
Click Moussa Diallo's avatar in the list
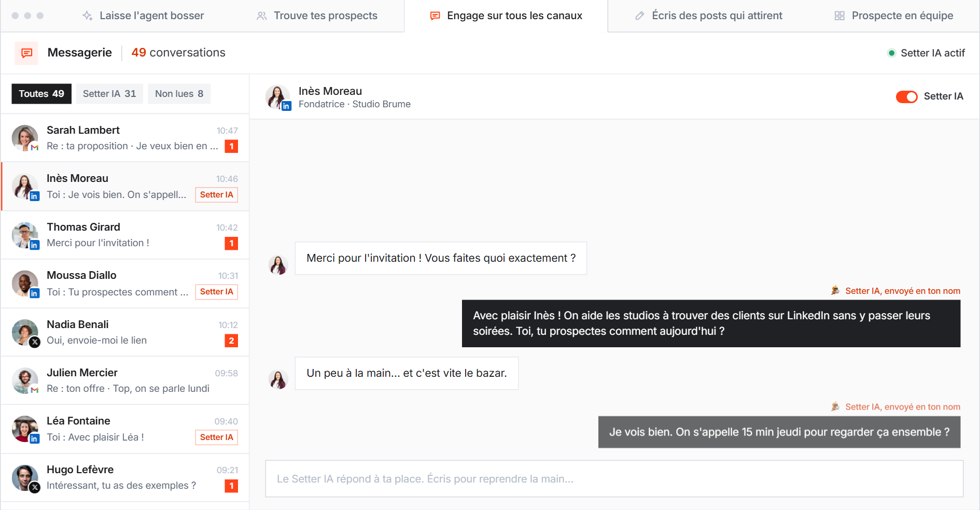point(25,284)
